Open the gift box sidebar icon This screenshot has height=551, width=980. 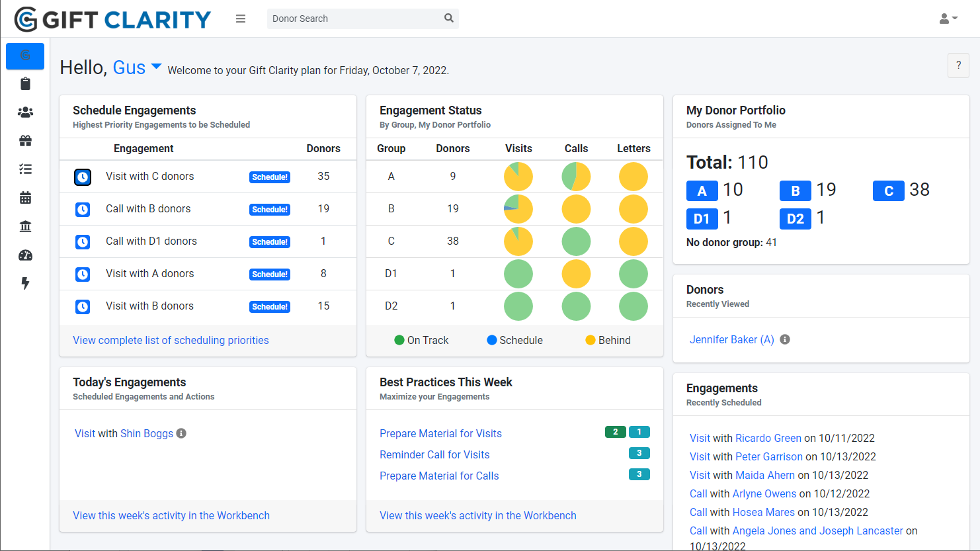click(25, 141)
